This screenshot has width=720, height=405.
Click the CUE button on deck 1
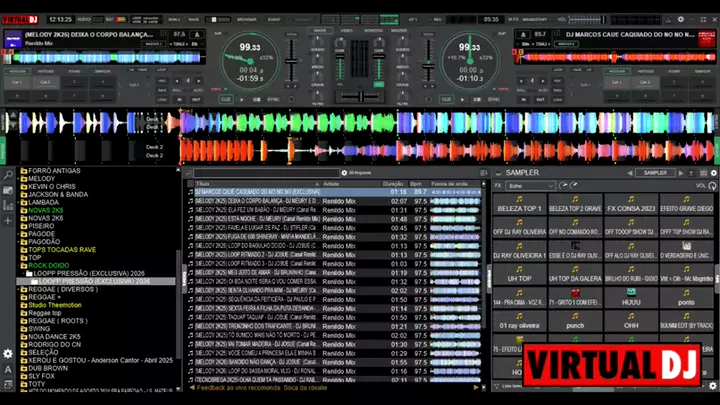225,99
